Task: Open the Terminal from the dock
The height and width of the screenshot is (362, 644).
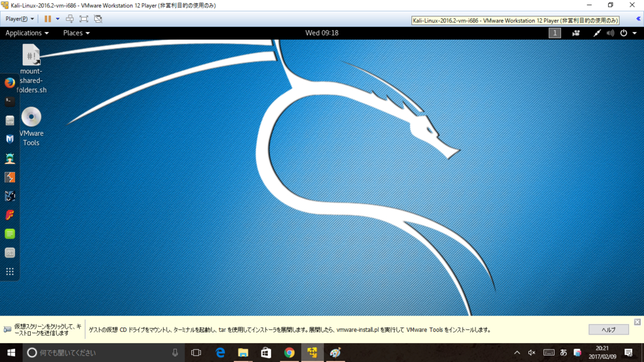Action: coord(10,101)
